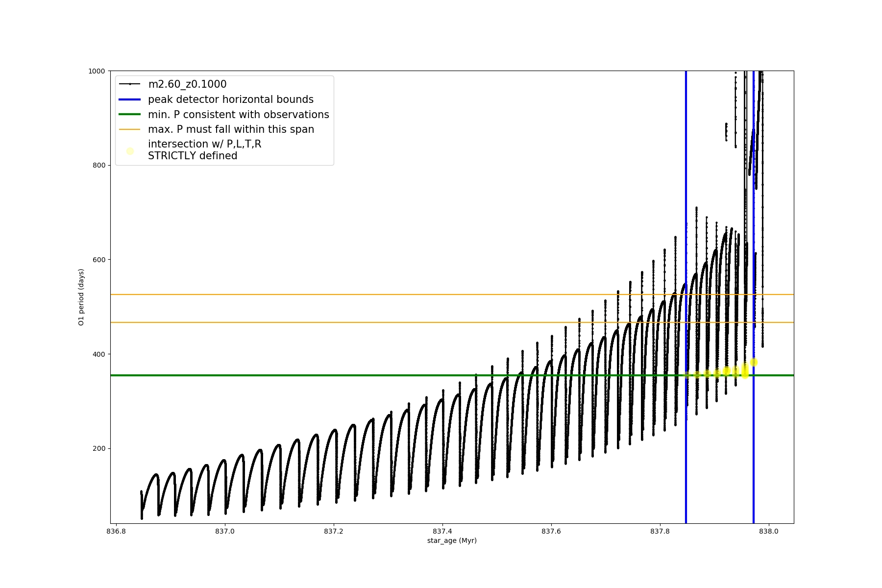Click the 200 tick label on y-axis

click(x=99, y=448)
